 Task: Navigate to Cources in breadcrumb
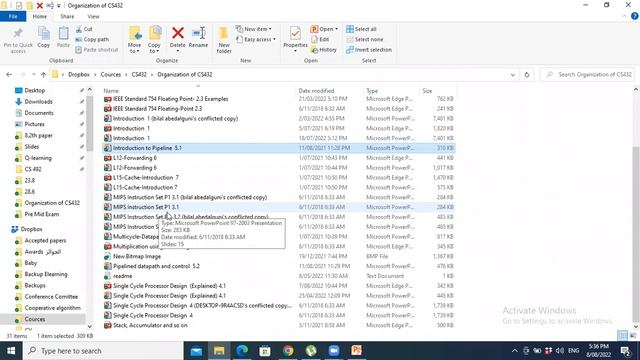[x=111, y=75]
